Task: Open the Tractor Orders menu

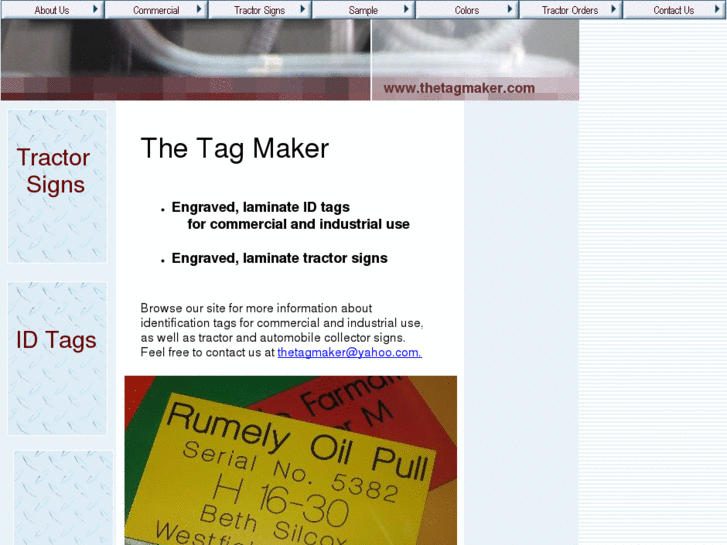Action: click(x=570, y=10)
